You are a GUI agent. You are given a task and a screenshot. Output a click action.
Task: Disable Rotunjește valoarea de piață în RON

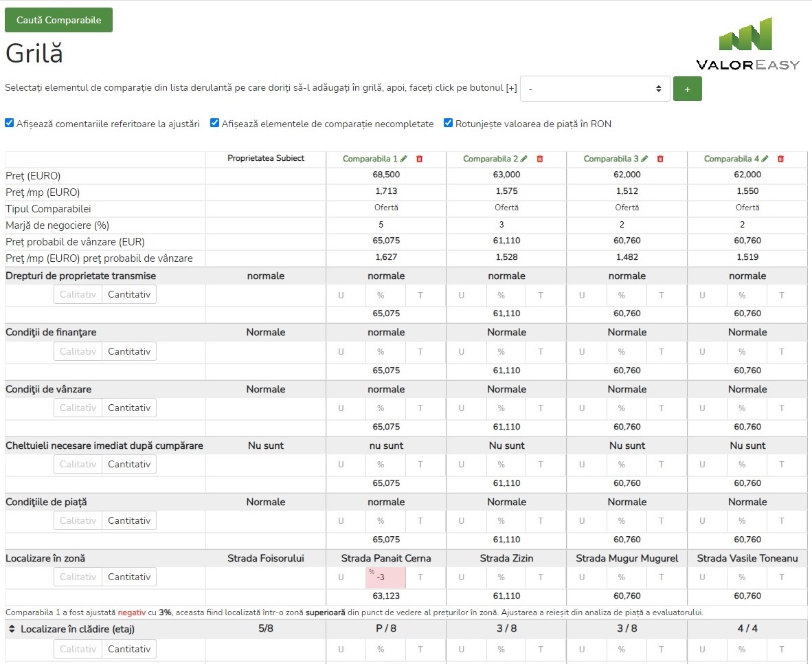pyautogui.click(x=449, y=124)
